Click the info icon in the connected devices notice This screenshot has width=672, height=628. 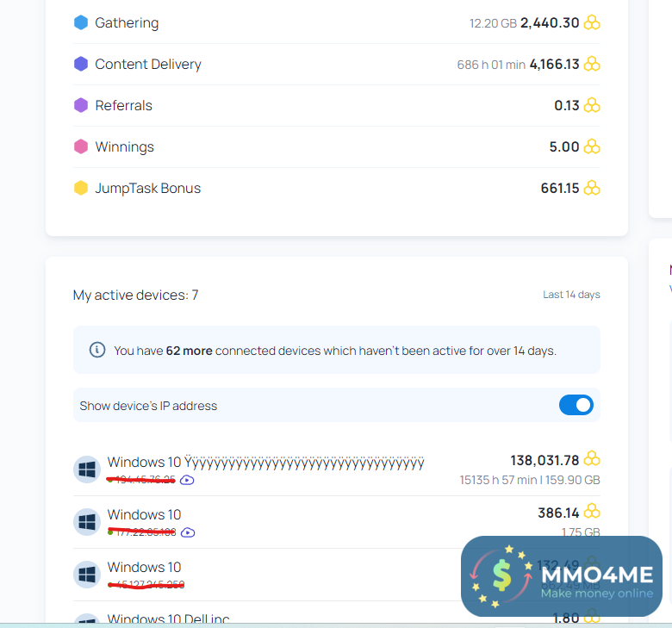(97, 350)
